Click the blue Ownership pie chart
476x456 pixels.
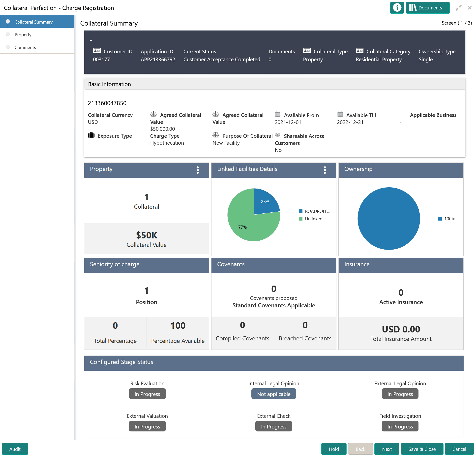[388, 218]
